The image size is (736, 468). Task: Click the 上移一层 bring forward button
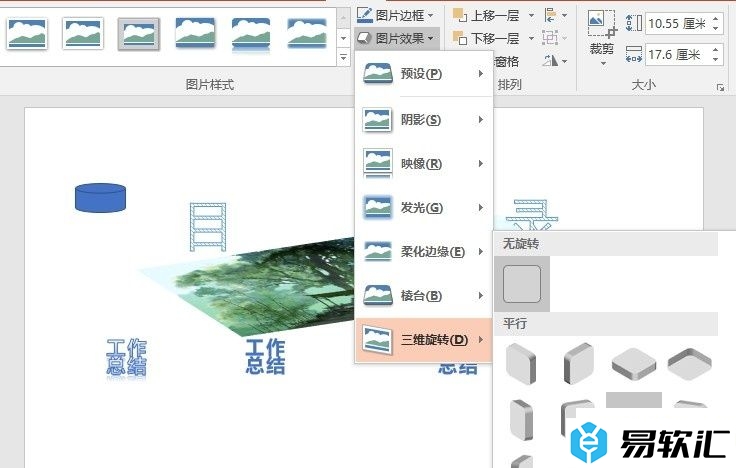[x=486, y=15]
